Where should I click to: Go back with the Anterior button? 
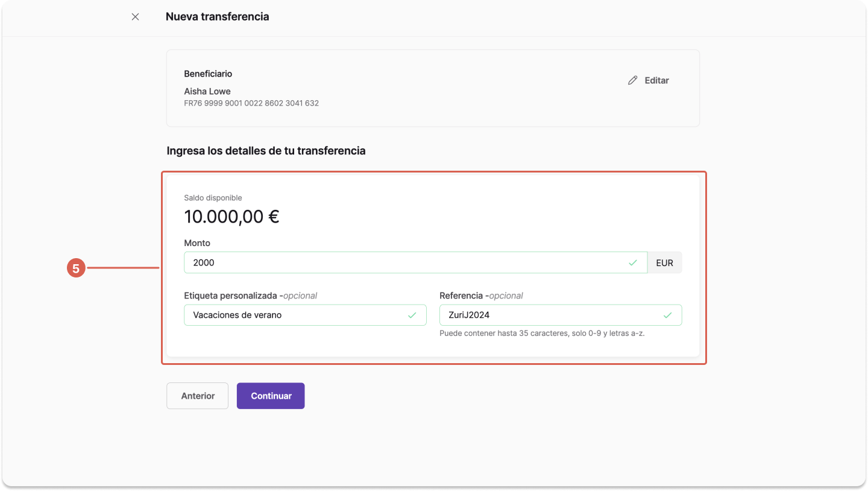(x=198, y=396)
